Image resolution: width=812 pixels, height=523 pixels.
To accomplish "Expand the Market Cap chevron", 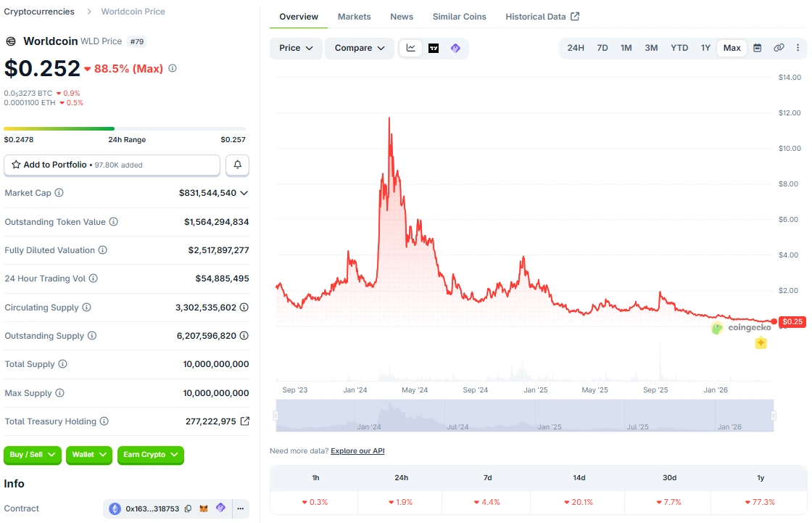I will (244, 193).
